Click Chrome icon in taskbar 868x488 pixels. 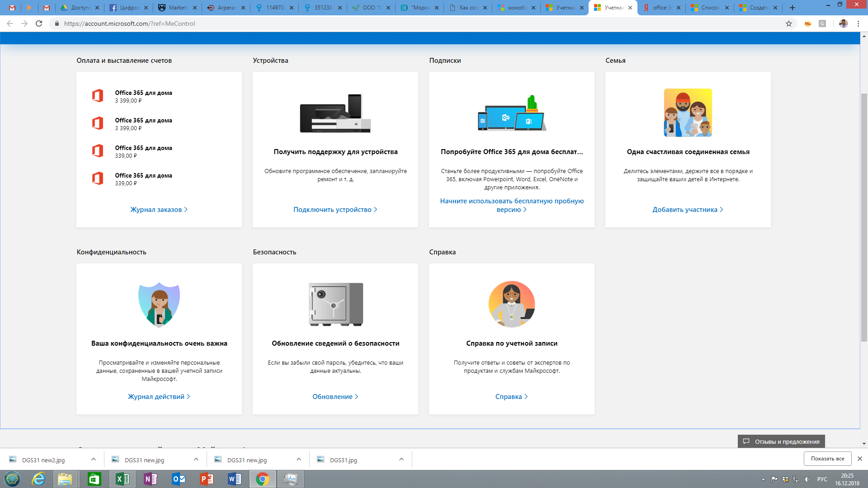(263, 479)
